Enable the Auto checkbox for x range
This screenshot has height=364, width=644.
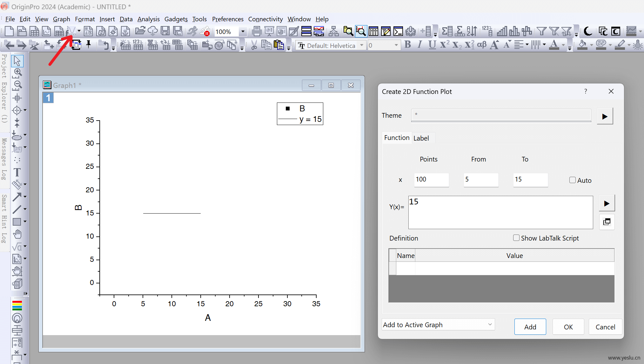click(x=572, y=180)
